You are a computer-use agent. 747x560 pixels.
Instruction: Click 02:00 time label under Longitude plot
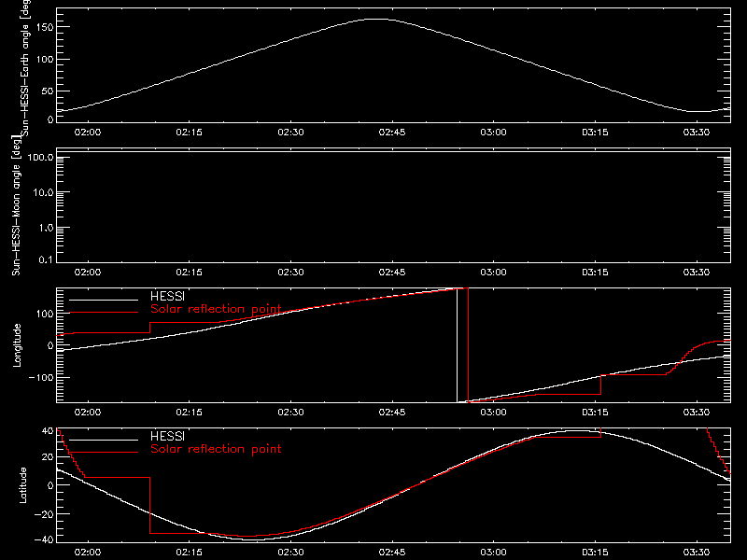[x=88, y=413]
